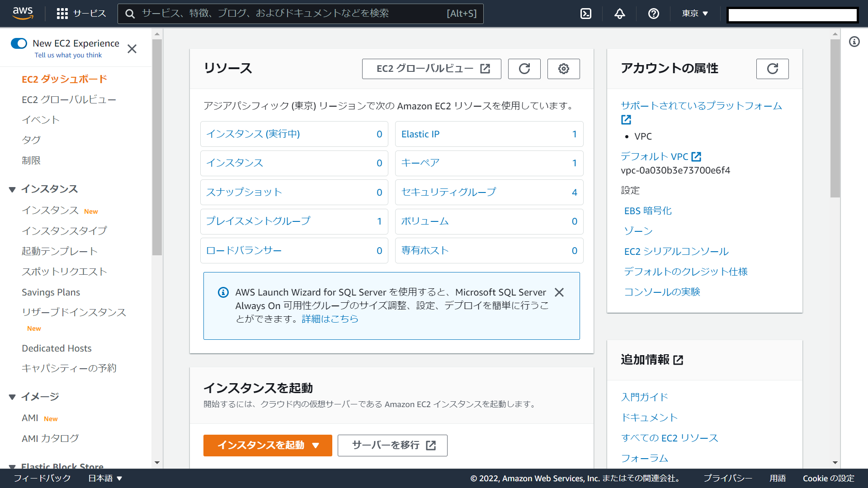
Task: Open the 東京 region dropdown
Action: [695, 14]
